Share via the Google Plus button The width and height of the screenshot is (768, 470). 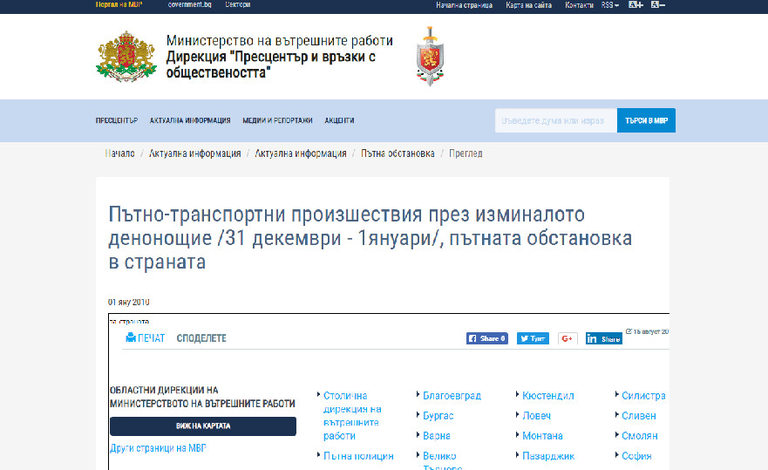pyautogui.click(x=568, y=338)
